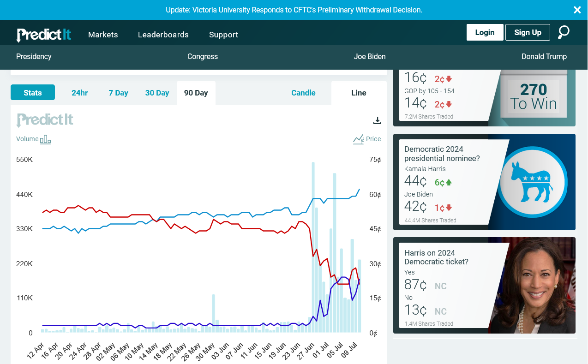Click the 44.4M Shares Traded text

[x=430, y=221]
